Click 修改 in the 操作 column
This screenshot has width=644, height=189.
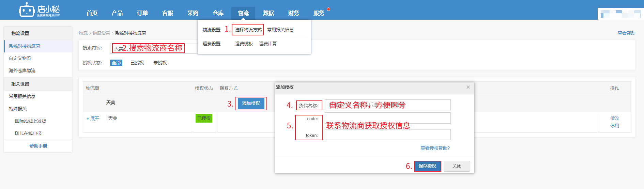tap(615, 118)
